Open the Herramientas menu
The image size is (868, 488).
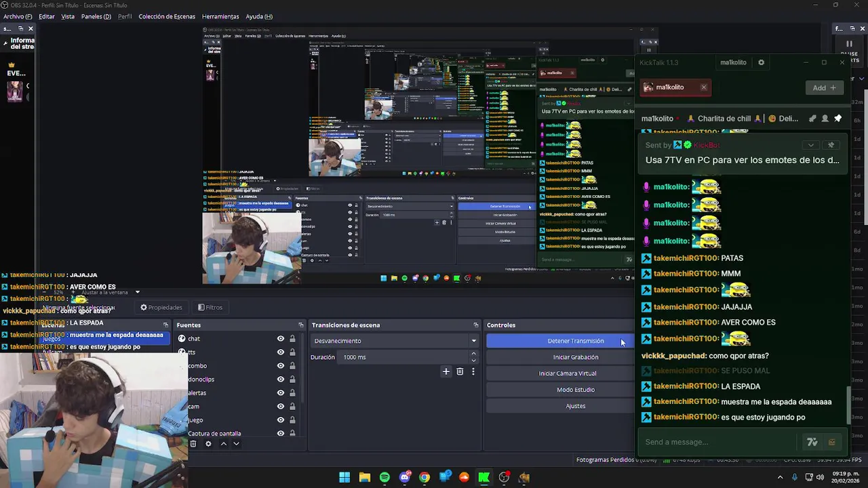click(x=220, y=16)
